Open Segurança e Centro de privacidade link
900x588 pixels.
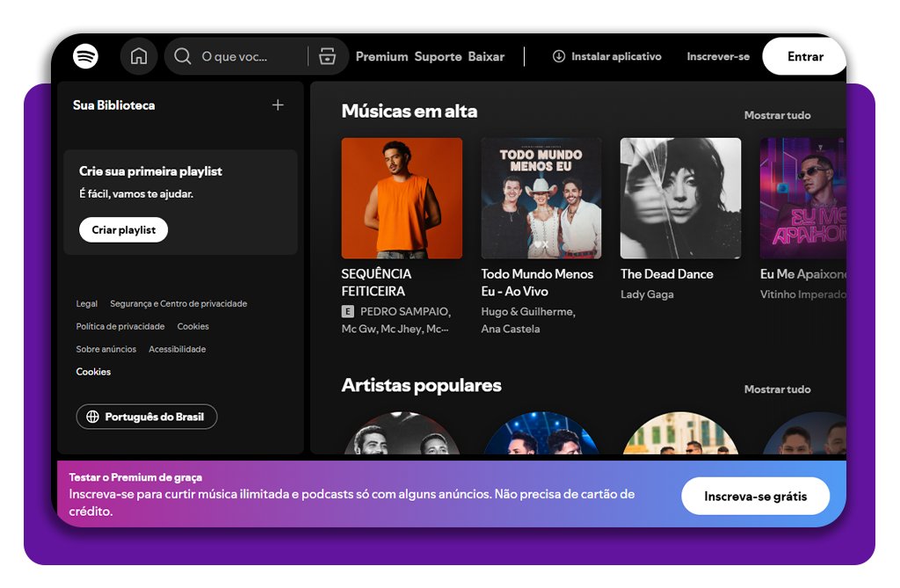pos(178,304)
